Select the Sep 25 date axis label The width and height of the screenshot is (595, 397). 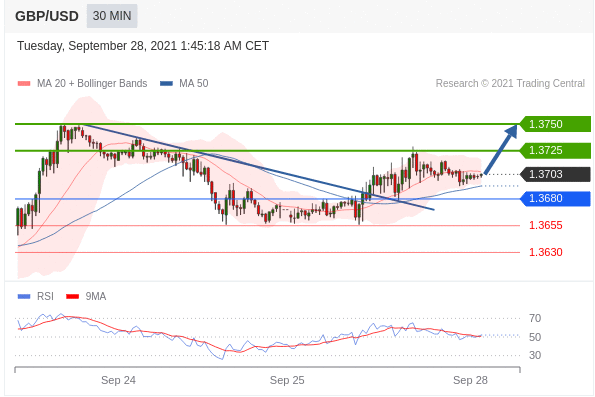[287, 380]
